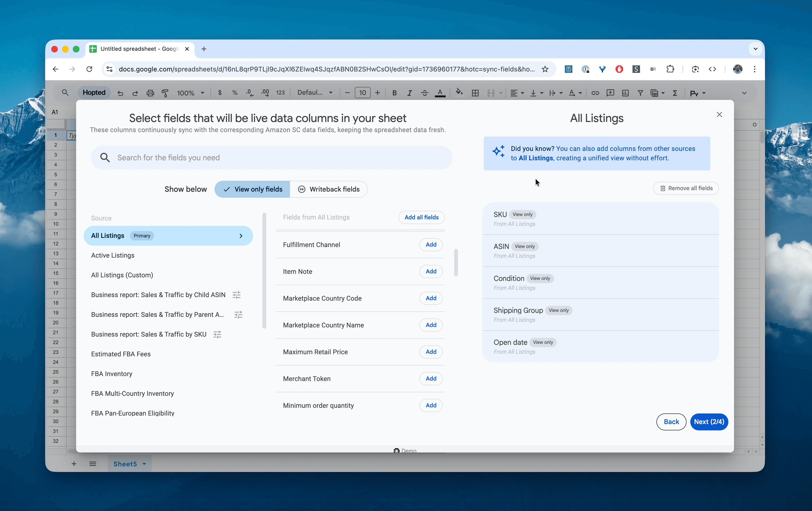The width and height of the screenshot is (812, 511).
Task: Click the undo icon in Sheets toolbar
Action: pos(120,93)
